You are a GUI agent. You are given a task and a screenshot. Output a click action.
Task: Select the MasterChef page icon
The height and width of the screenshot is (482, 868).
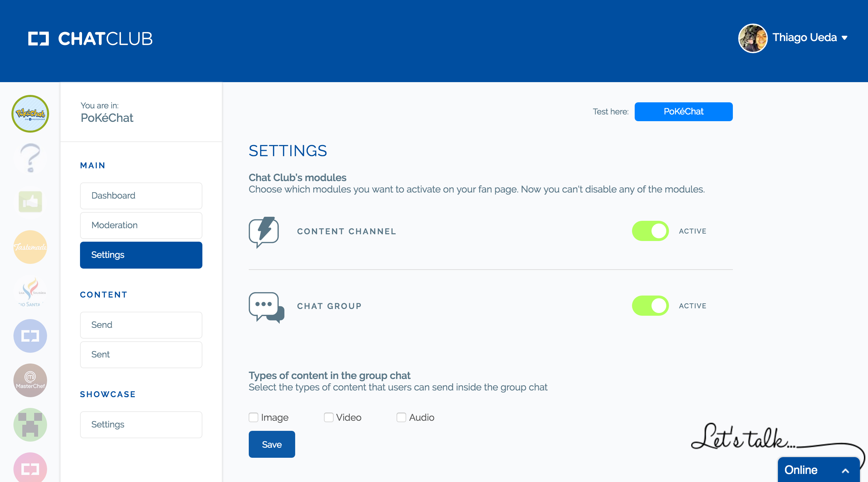click(x=30, y=380)
